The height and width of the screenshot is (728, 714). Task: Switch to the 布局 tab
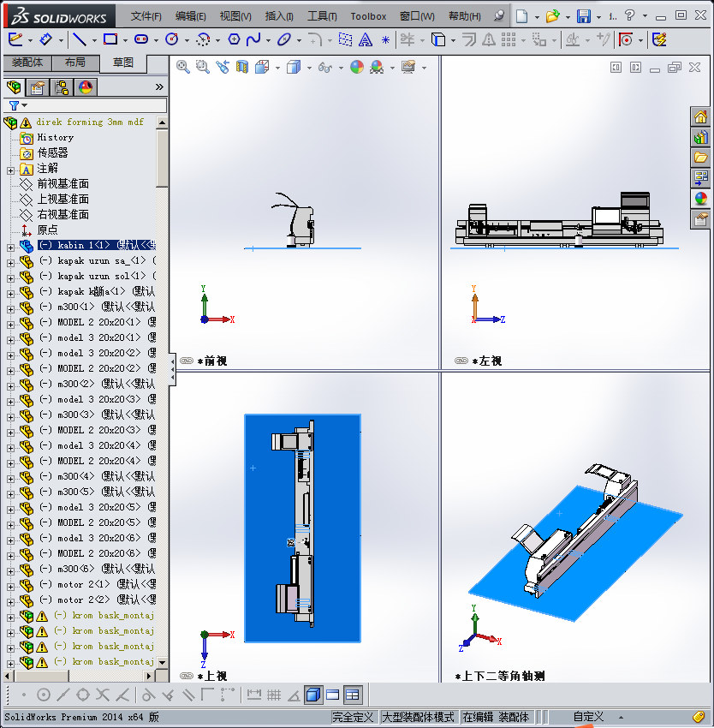pyautogui.click(x=75, y=63)
